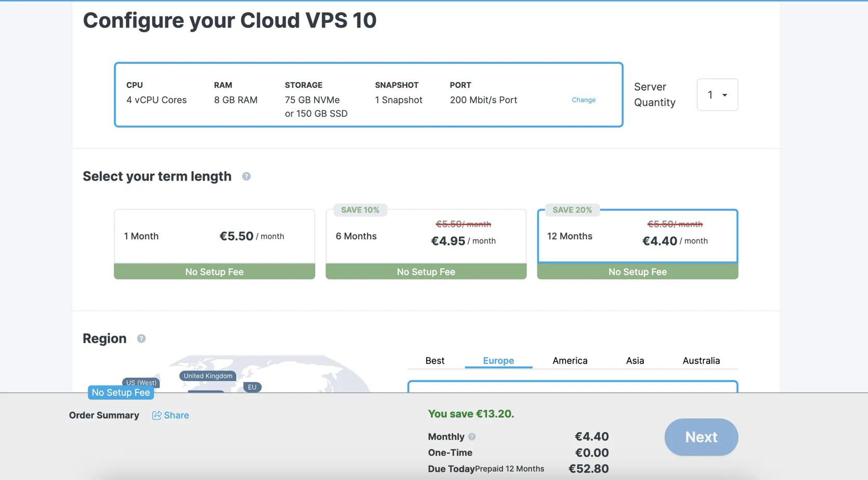Switch to the Australia region tab
This screenshot has height=480, width=868.
tap(701, 361)
